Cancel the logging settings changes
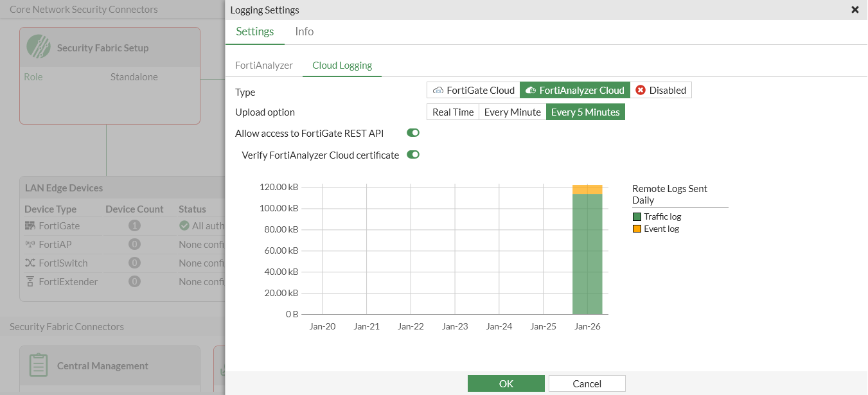 [586, 383]
